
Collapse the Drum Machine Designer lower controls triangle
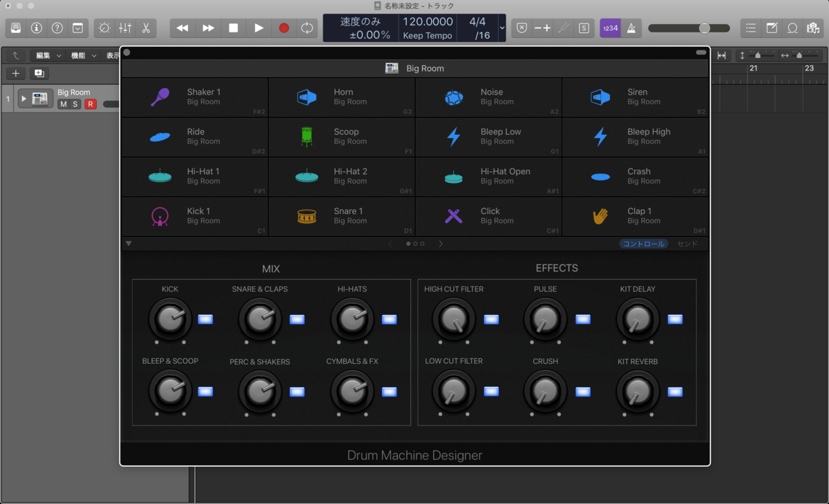click(x=129, y=243)
